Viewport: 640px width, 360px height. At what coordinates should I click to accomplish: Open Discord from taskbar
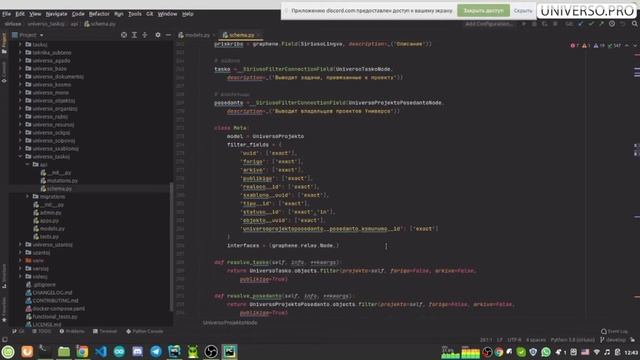tap(138, 351)
